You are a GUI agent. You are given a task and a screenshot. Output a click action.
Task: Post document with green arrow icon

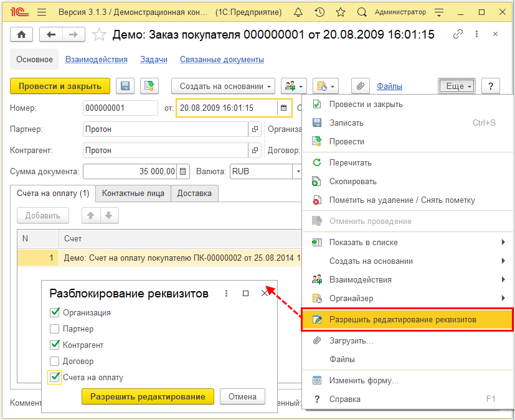149,86
